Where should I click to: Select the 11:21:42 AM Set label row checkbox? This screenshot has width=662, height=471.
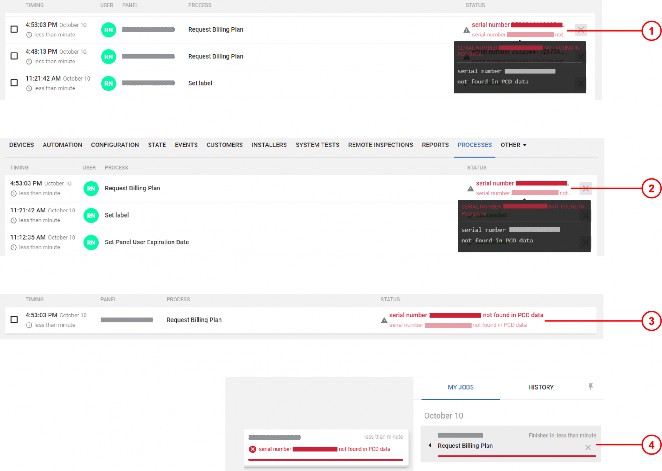(x=13, y=83)
